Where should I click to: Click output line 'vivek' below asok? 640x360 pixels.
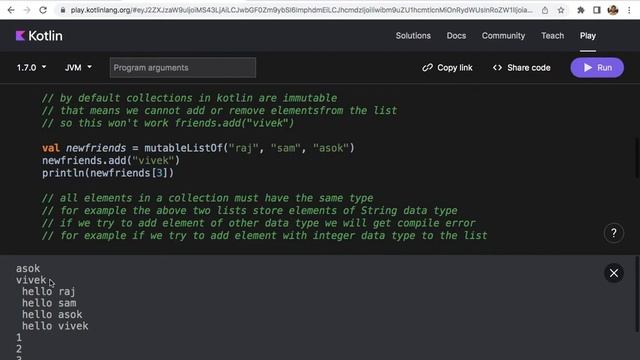point(31,280)
